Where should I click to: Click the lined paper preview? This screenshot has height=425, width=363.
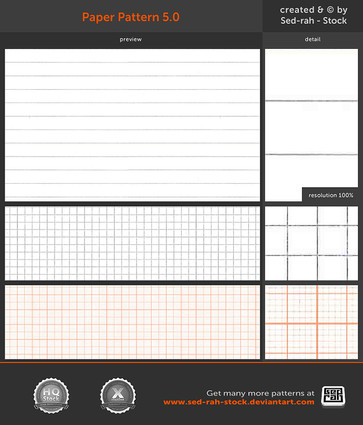pyautogui.click(x=132, y=125)
